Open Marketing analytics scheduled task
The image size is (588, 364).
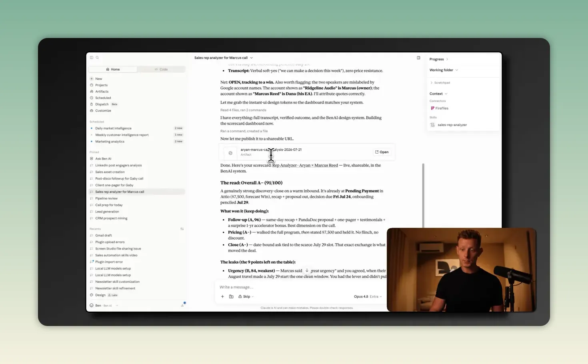(137, 142)
